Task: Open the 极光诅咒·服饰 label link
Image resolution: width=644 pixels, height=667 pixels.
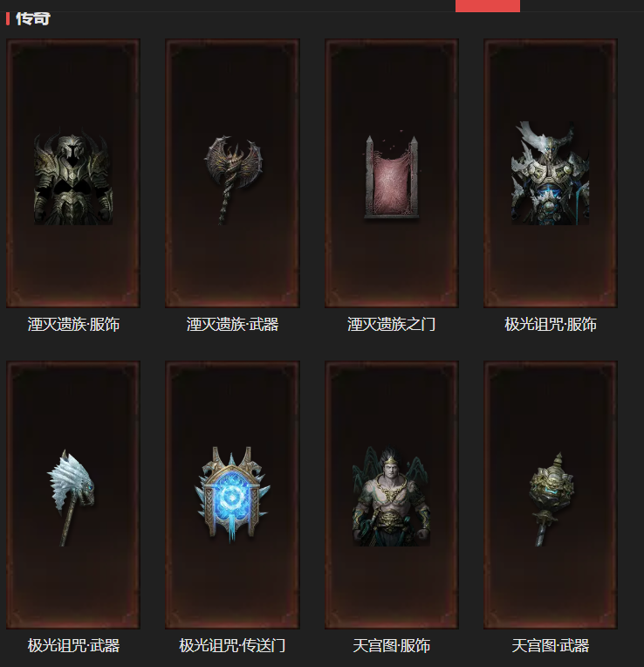Action: (551, 325)
